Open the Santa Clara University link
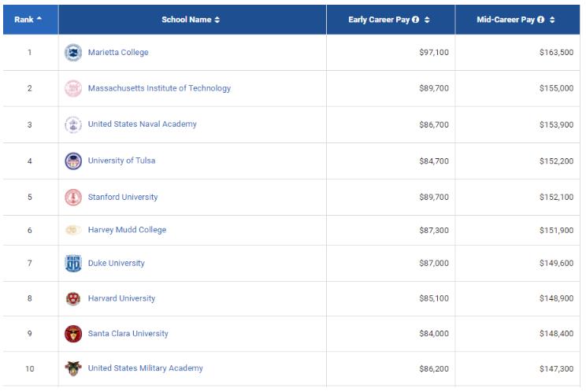 (x=128, y=334)
